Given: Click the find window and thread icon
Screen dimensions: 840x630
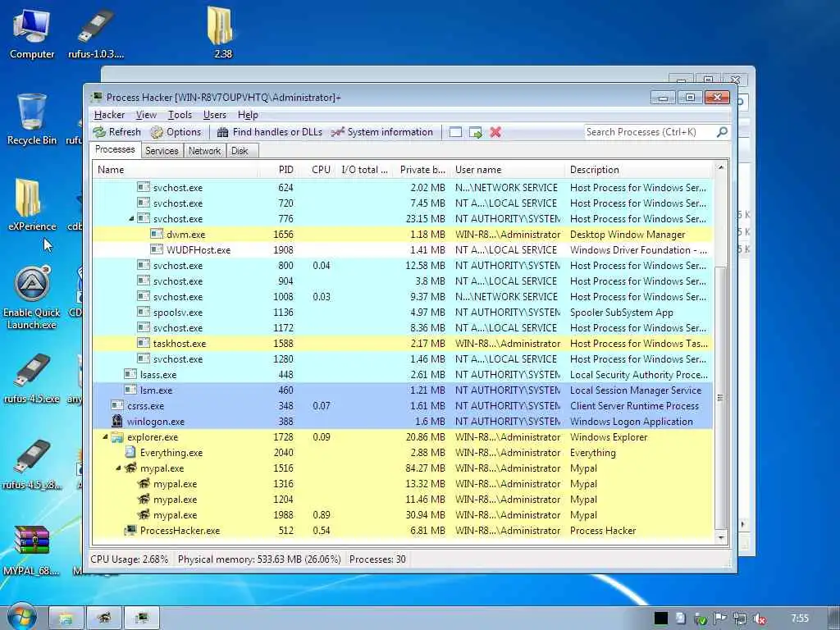Looking at the screenshot, I should click(x=475, y=132).
